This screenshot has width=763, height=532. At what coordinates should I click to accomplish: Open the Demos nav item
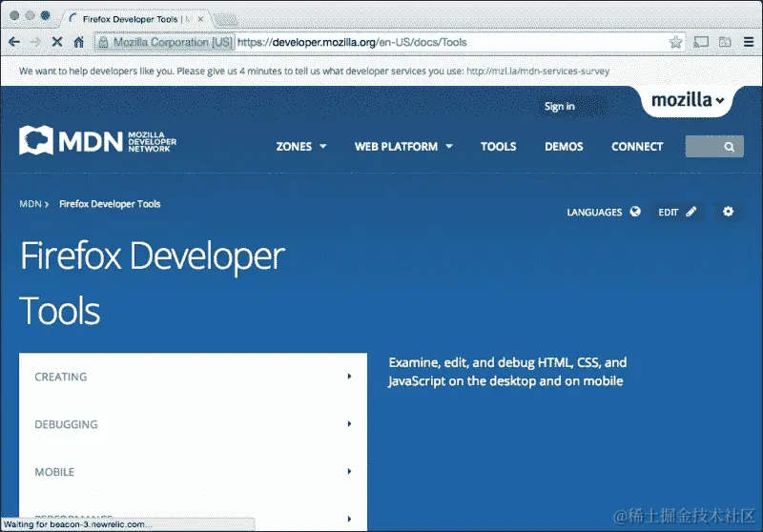pos(564,147)
